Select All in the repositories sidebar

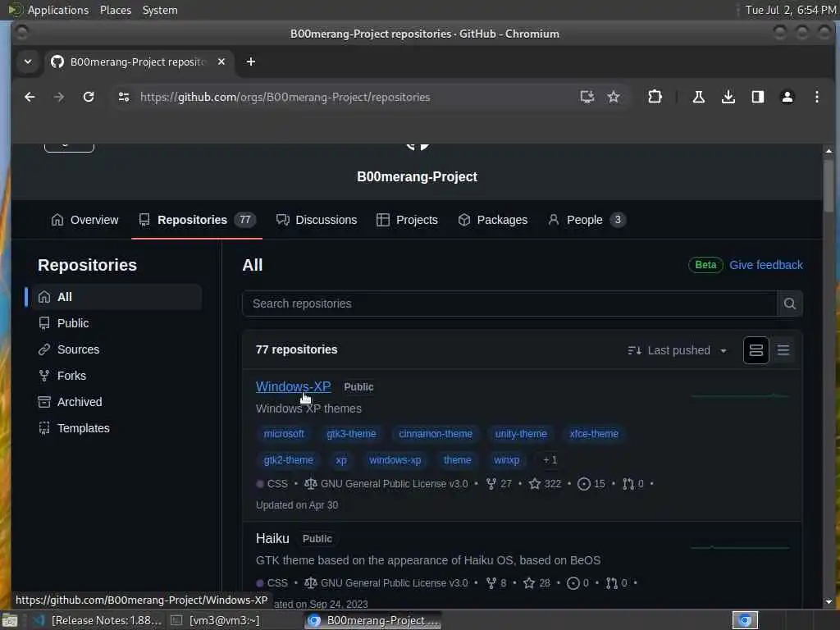coord(116,297)
